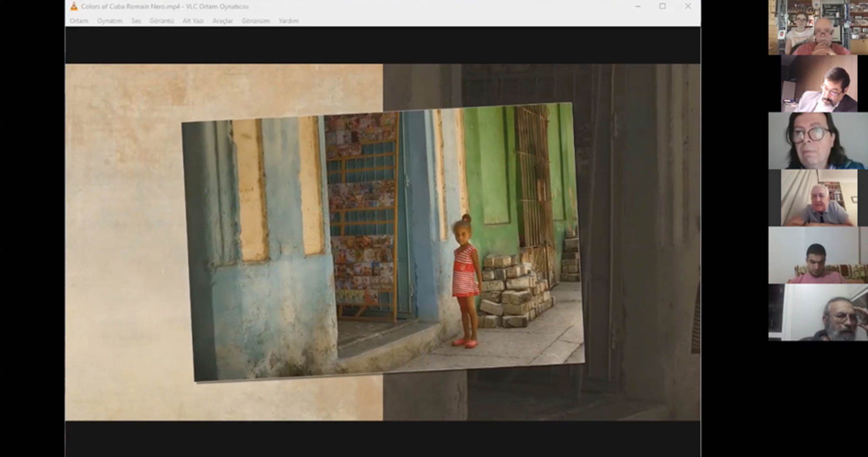Screen dimensions: 868x457
Task: Click the VLC cone icon in title bar
Action: (x=74, y=6)
